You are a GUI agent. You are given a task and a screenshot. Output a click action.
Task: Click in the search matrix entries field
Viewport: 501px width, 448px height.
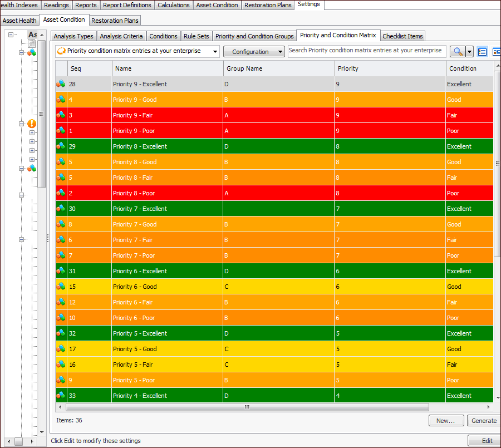coord(366,51)
